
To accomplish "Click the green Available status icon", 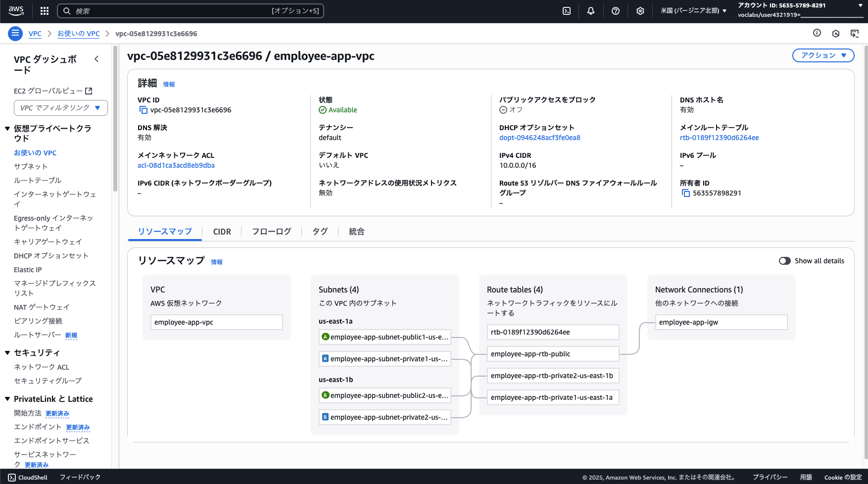I will click(x=323, y=110).
